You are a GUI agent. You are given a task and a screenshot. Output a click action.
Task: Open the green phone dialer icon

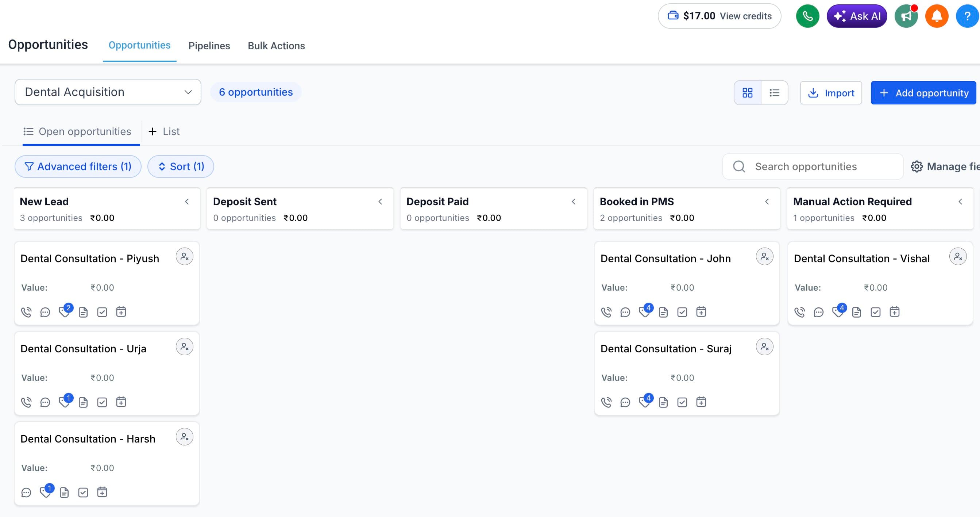coord(807,16)
